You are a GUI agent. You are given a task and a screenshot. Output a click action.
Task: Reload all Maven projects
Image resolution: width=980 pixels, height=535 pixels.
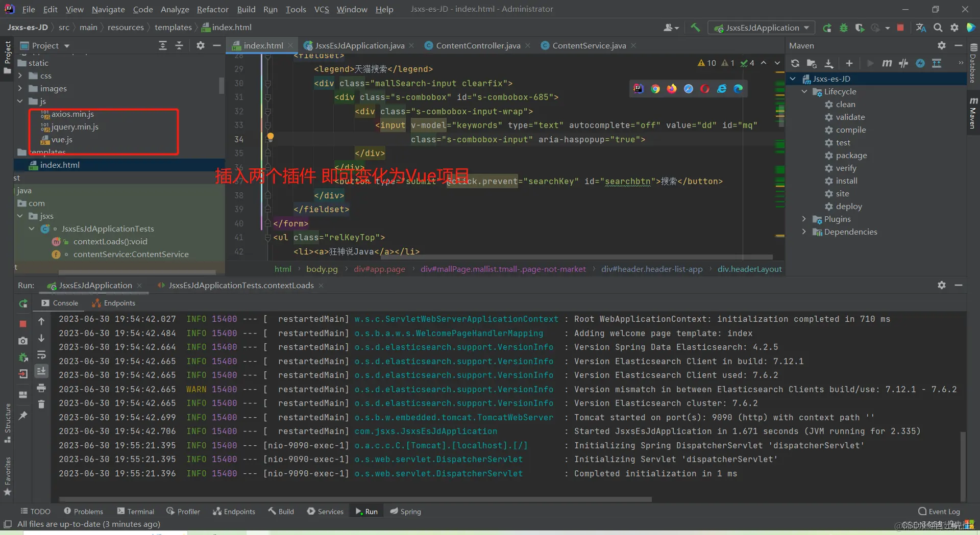point(795,63)
